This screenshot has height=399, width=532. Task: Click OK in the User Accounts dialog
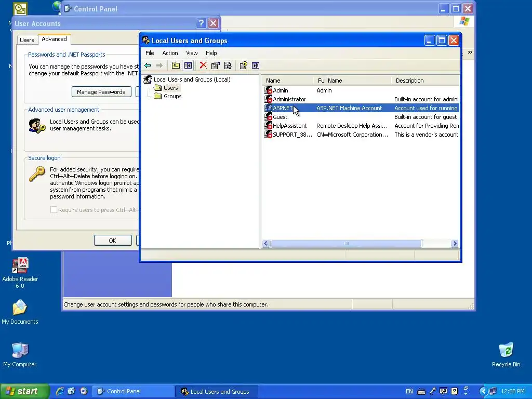point(113,240)
